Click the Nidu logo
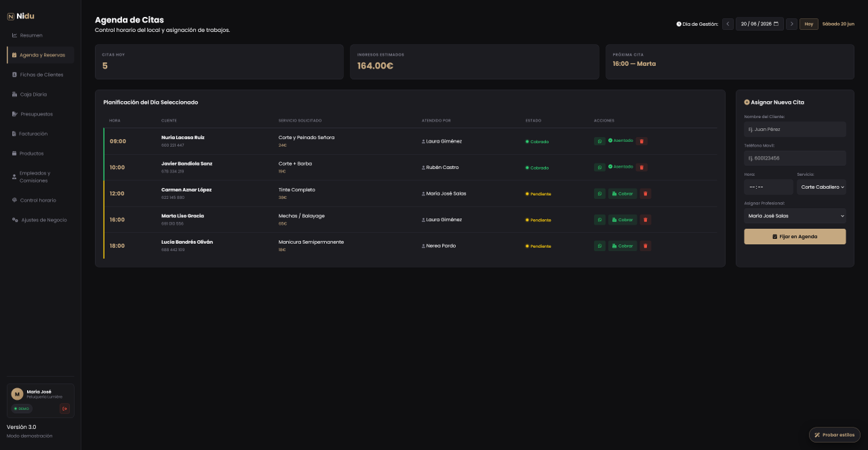Screen dimensions: 868x450 pyautogui.click(x=20, y=16)
